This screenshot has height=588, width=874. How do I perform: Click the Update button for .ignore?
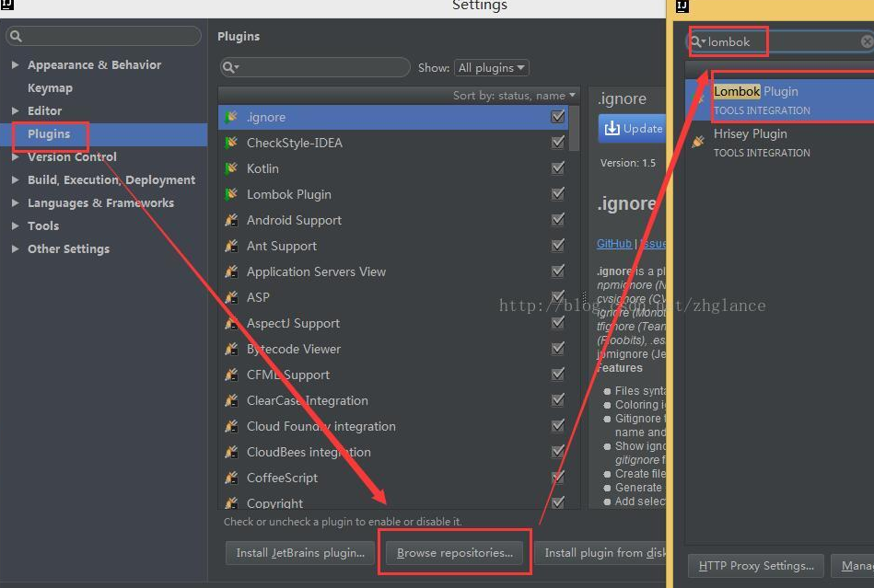pos(632,128)
